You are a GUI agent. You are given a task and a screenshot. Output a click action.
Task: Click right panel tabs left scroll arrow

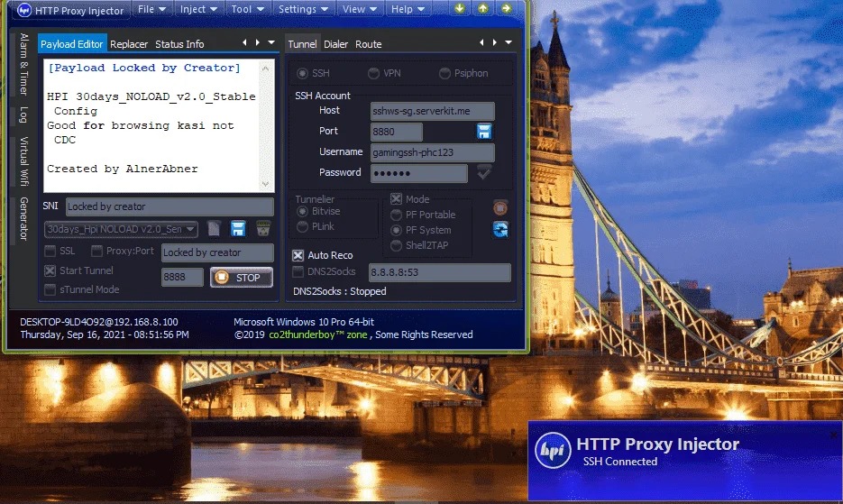click(481, 42)
